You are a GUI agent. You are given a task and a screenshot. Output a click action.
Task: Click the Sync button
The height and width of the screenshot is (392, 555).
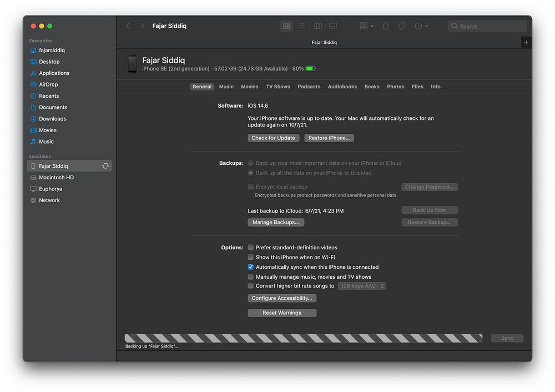coord(507,338)
